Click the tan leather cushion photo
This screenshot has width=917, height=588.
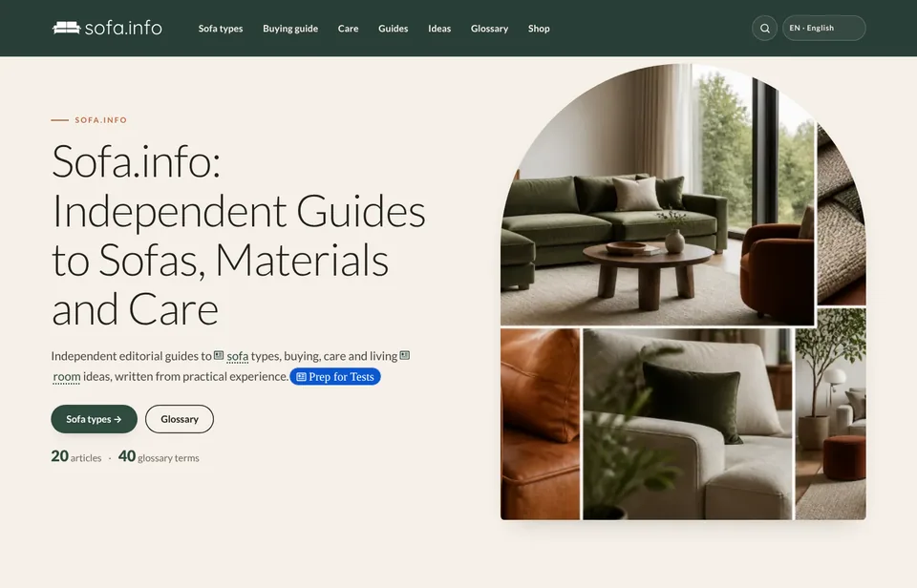(x=540, y=424)
